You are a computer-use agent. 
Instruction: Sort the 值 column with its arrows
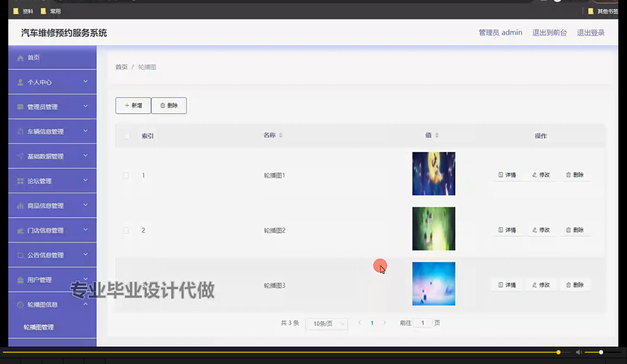(437, 135)
